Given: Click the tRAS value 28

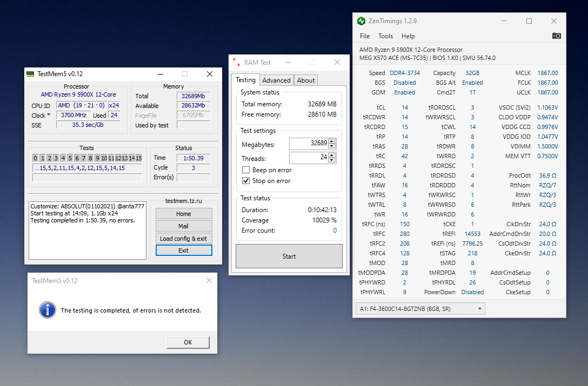Looking at the screenshot, I should [405, 146].
